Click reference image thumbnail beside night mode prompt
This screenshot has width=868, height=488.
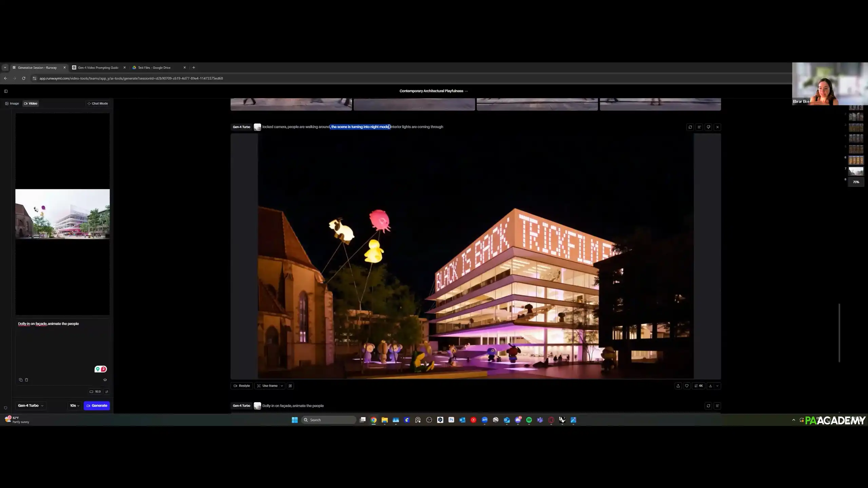pos(257,127)
